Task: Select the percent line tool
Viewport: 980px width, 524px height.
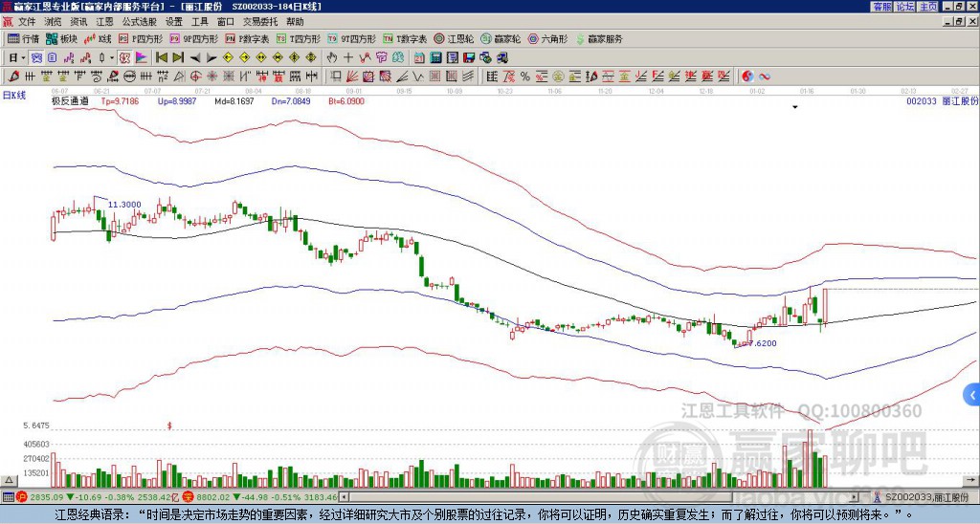Action: coord(525,76)
